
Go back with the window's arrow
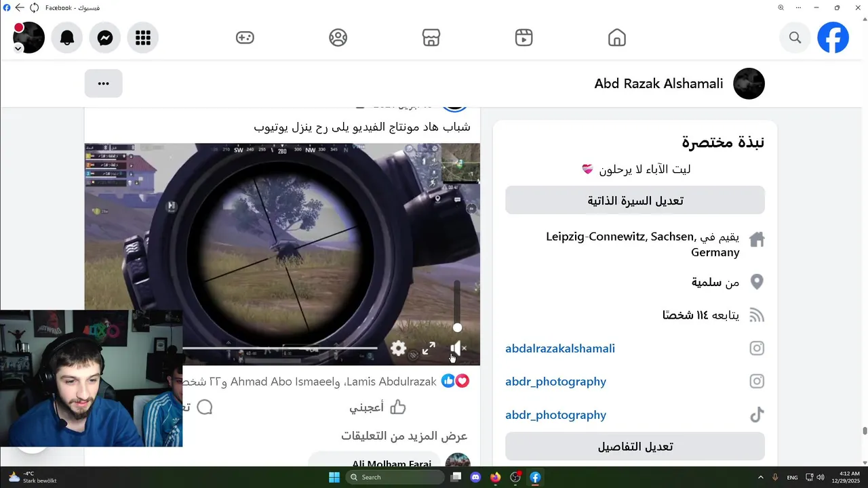pyautogui.click(x=20, y=7)
